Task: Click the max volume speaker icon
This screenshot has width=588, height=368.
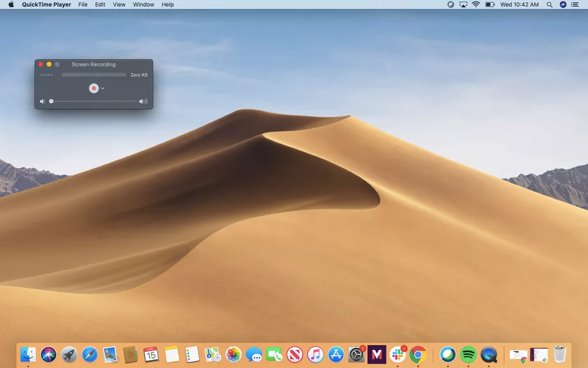Action: tap(143, 101)
